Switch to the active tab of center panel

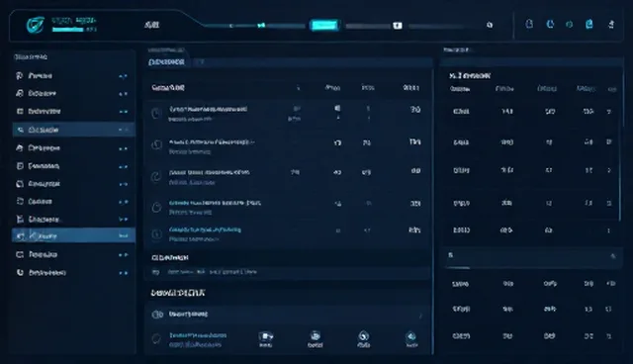[167, 62]
